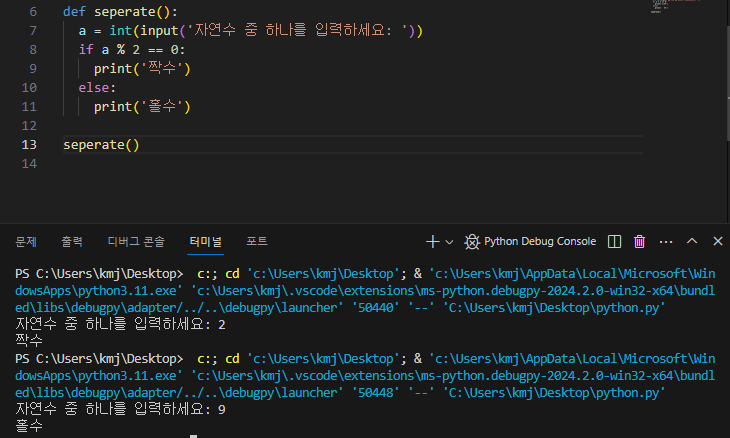The image size is (730, 438).
Task: Click the '50440' port argument in terminal
Action: 376,308
